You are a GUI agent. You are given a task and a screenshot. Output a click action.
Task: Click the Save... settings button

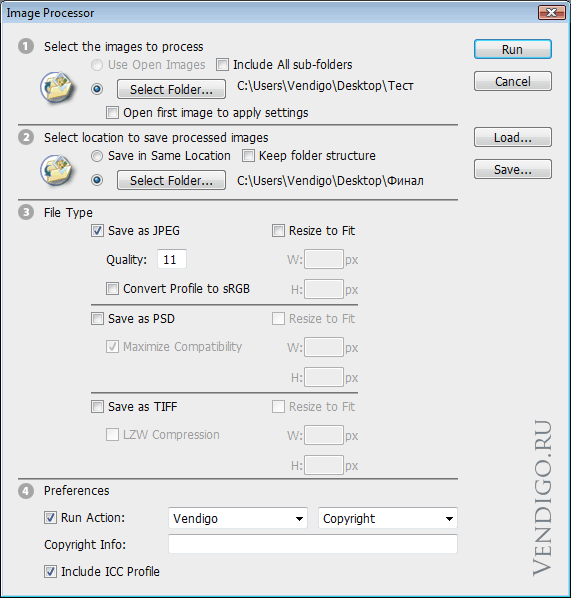[513, 169]
